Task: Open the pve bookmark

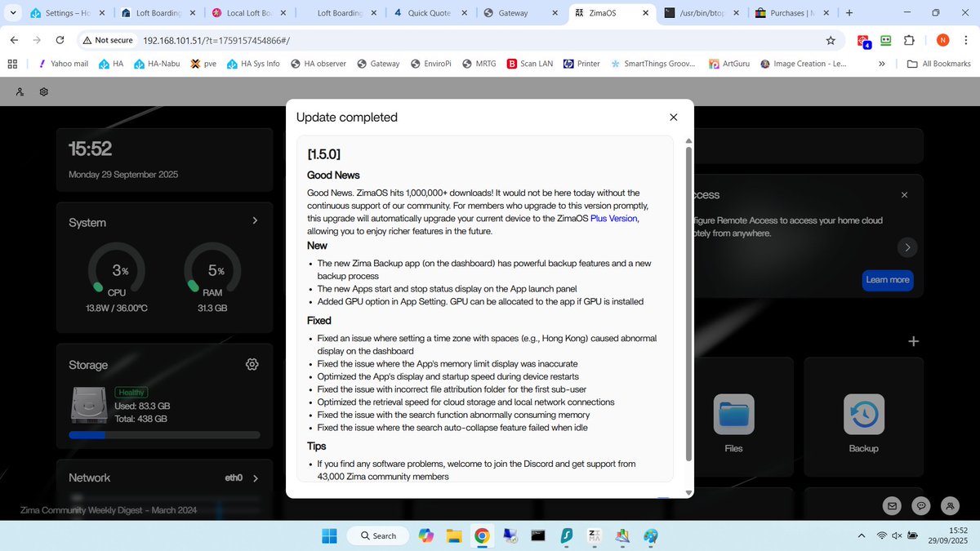Action: pyautogui.click(x=203, y=64)
